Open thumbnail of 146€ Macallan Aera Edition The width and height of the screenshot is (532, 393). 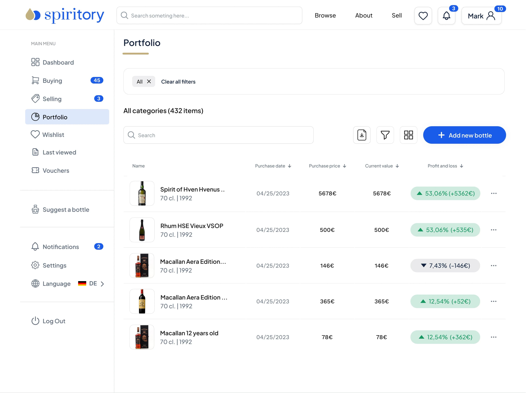142,266
